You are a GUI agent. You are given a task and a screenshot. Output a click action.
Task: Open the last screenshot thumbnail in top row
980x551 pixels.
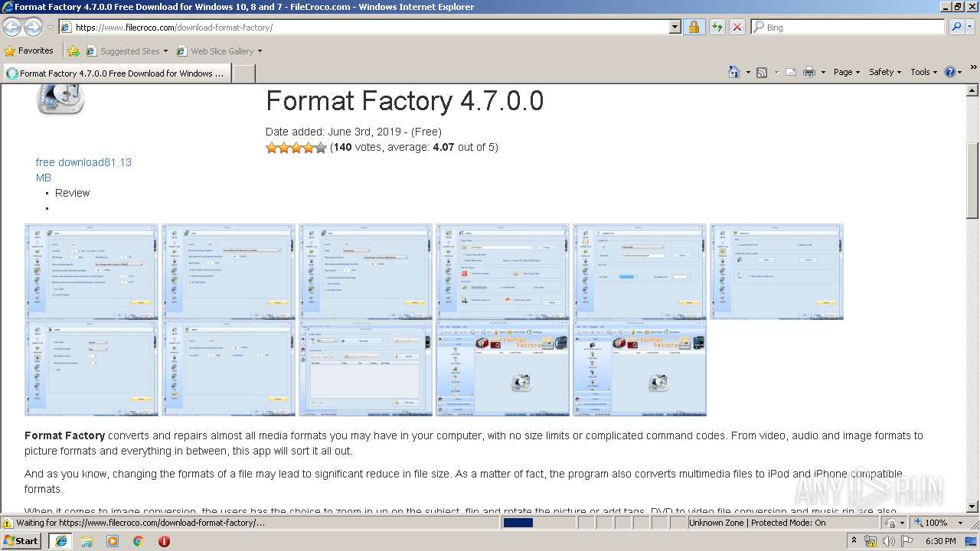[776, 272]
